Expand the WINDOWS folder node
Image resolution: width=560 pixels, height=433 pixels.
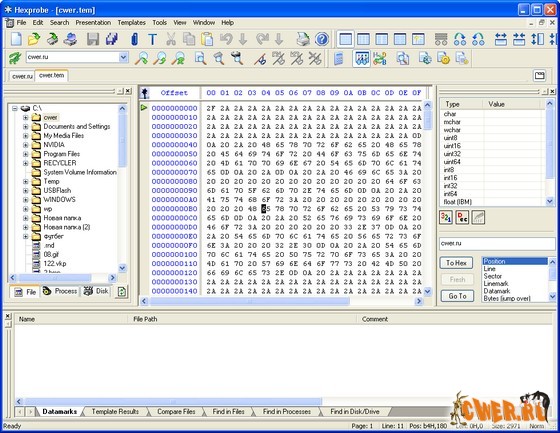click(26, 200)
